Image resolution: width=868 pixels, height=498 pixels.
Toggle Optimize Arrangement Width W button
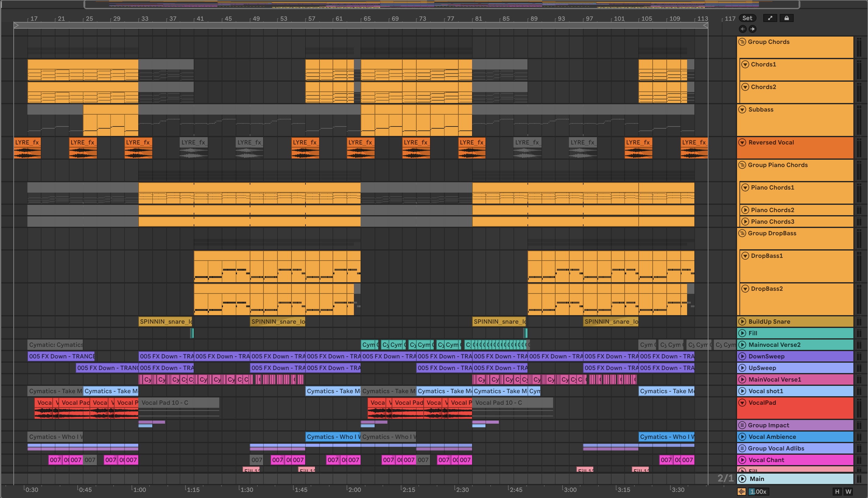848,492
